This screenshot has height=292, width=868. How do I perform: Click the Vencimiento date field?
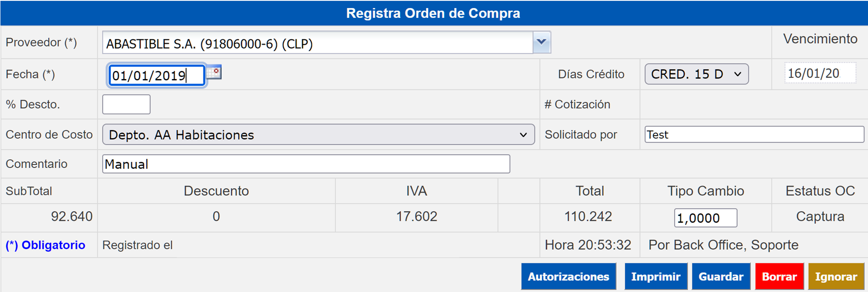(x=819, y=73)
